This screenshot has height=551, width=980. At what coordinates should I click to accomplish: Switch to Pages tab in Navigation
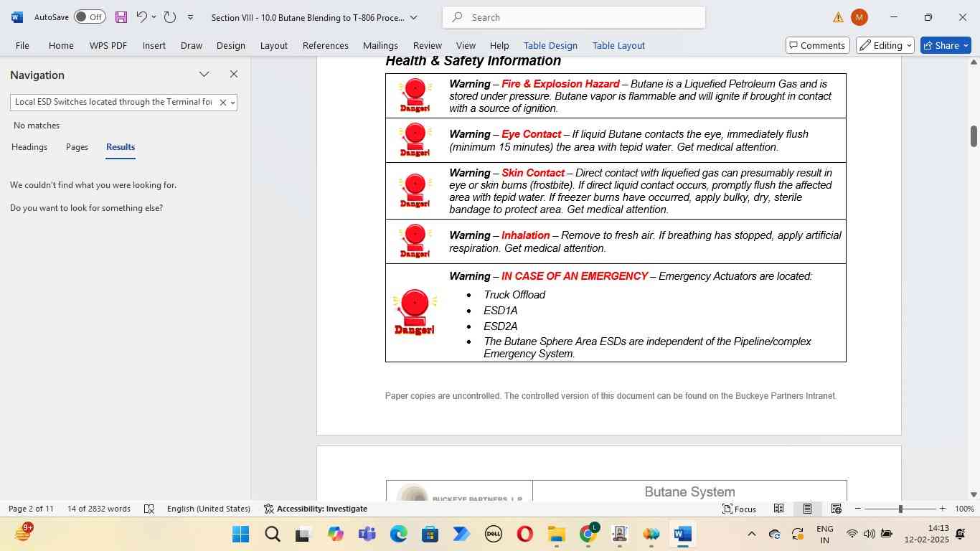tap(77, 147)
